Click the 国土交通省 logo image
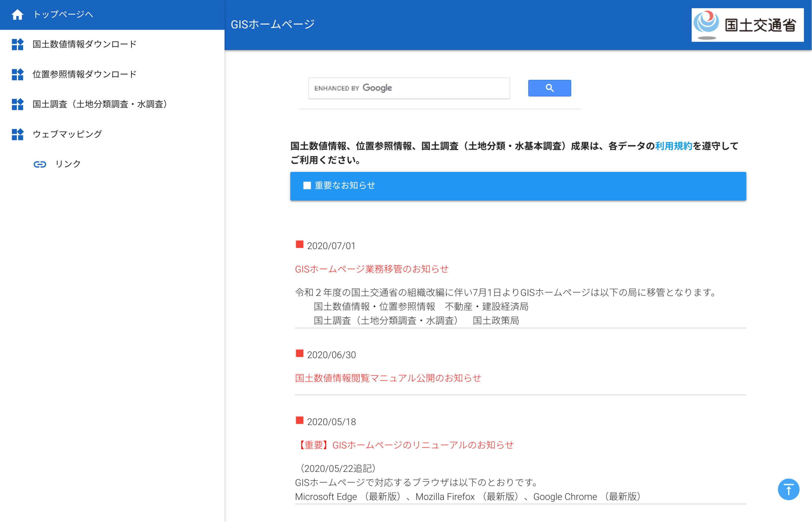The image size is (812, 522). [747, 25]
